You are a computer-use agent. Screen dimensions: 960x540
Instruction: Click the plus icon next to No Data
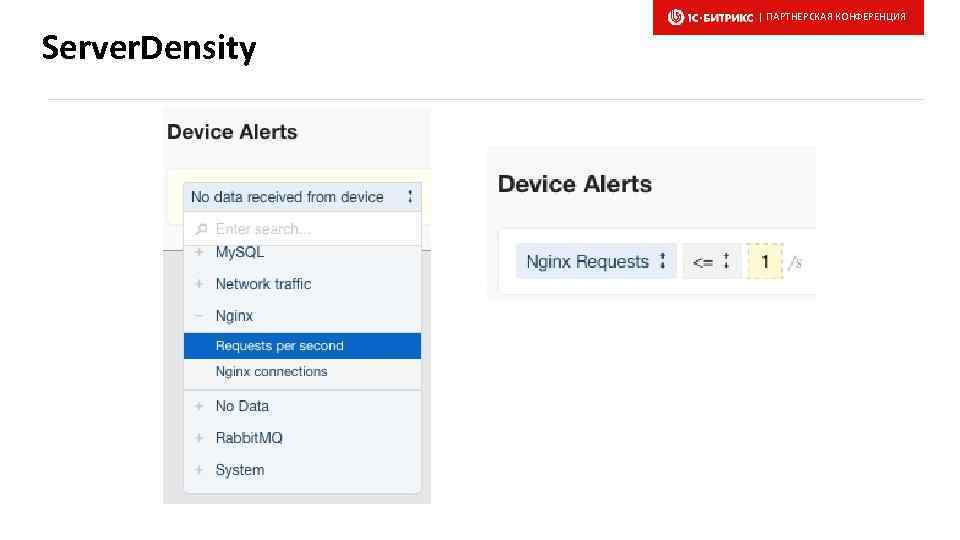(x=200, y=406)
